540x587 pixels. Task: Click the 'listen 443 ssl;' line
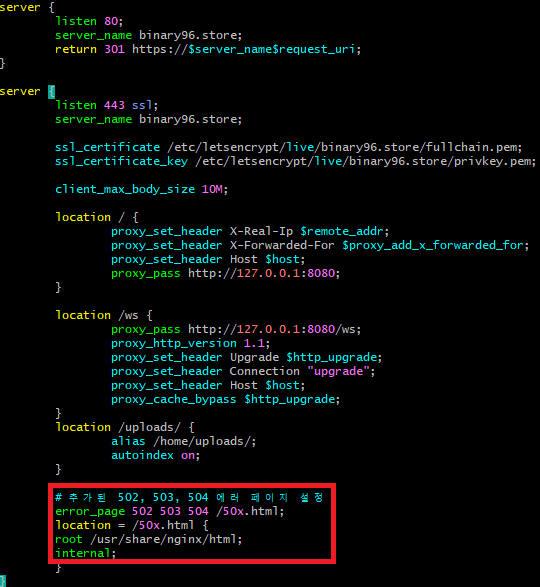pyautogui.click(x=106, y=105)
